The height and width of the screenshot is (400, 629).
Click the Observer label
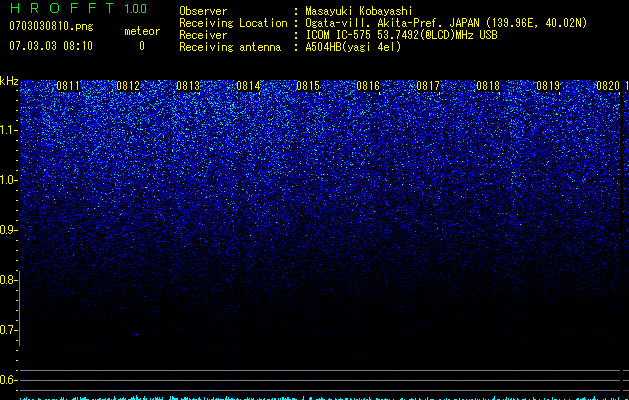coord(203,11)
